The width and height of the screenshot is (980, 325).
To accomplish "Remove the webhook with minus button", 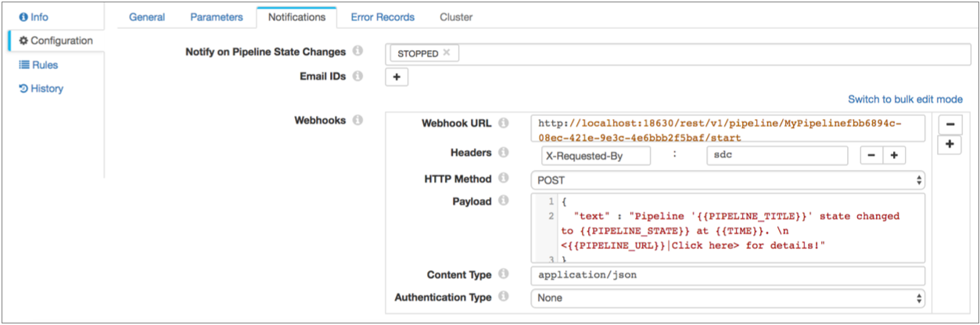I will coord(949,125).
